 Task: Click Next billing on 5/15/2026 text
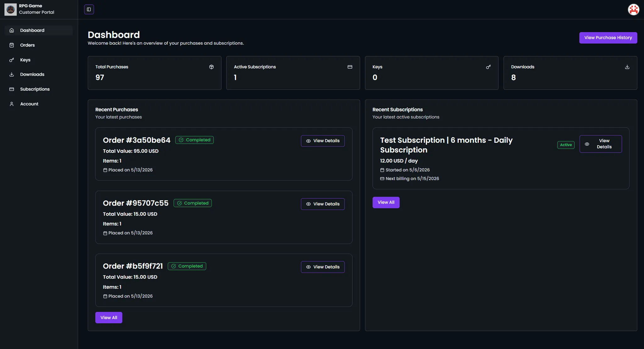[x=412, y=179]
